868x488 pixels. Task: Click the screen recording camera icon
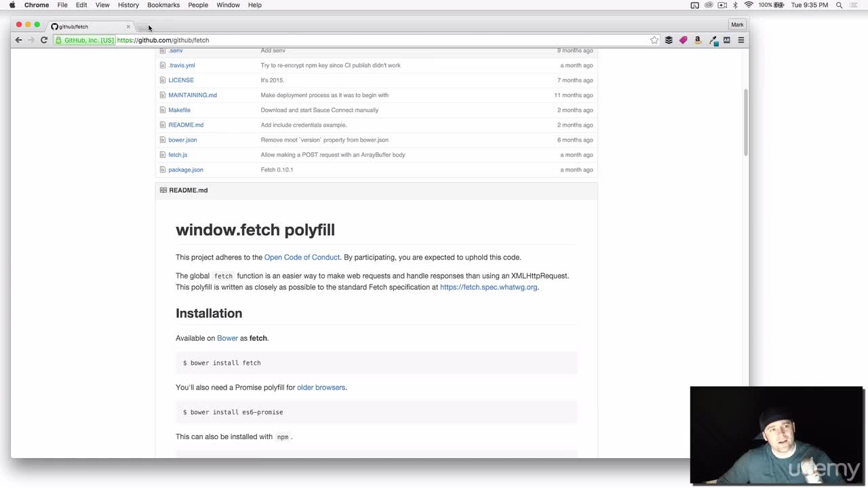click(722, 5)
